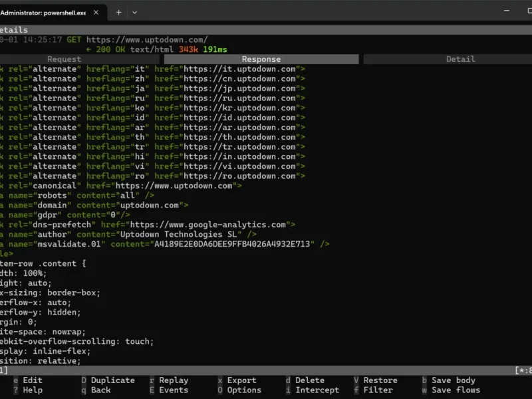This screenshot has height=399, width=532.
Task: Click the request URL https://www.uptodown.com/
Action: tap(147, 40)
